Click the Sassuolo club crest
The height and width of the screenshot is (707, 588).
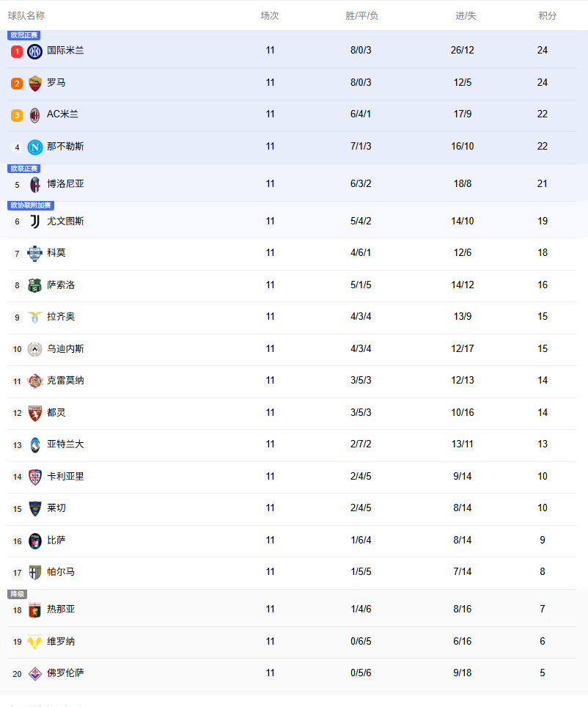pos(35,285)
